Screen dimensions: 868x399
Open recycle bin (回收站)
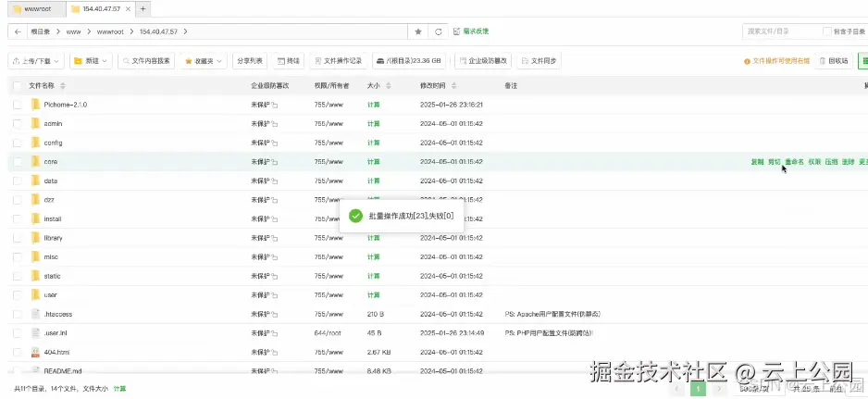[834, 61]
